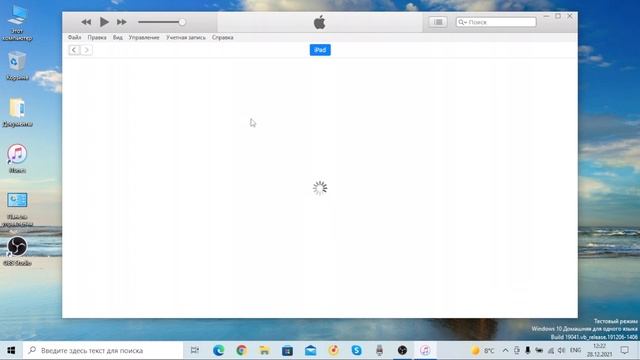Viewport: 640px width, 360px height.
Task: Open the clock and date flyout
Action: tap(599, 350)
